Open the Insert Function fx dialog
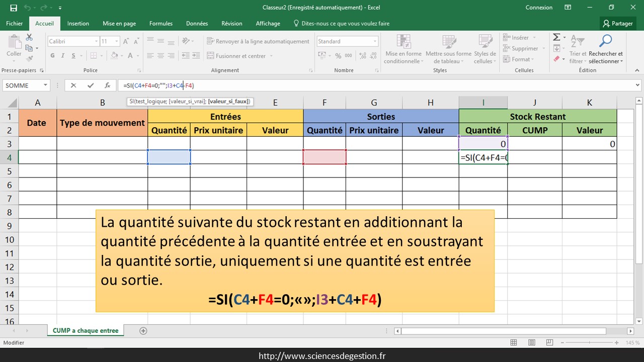The width and height of the screenshot is (644, 362). point(107,85)
